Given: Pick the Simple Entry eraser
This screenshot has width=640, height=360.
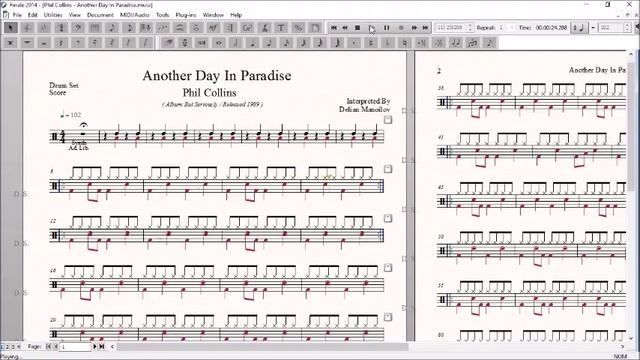Looking at the screenshot, I should (168, 42).
